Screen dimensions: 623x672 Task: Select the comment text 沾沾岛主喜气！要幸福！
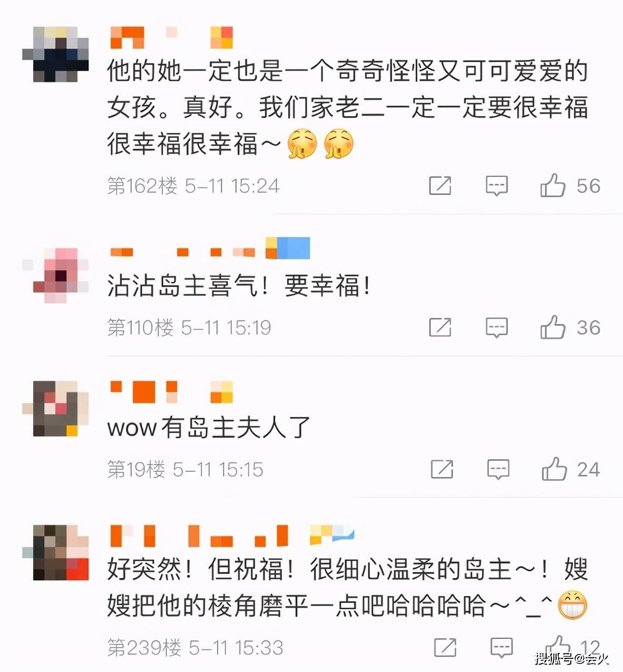240,285
